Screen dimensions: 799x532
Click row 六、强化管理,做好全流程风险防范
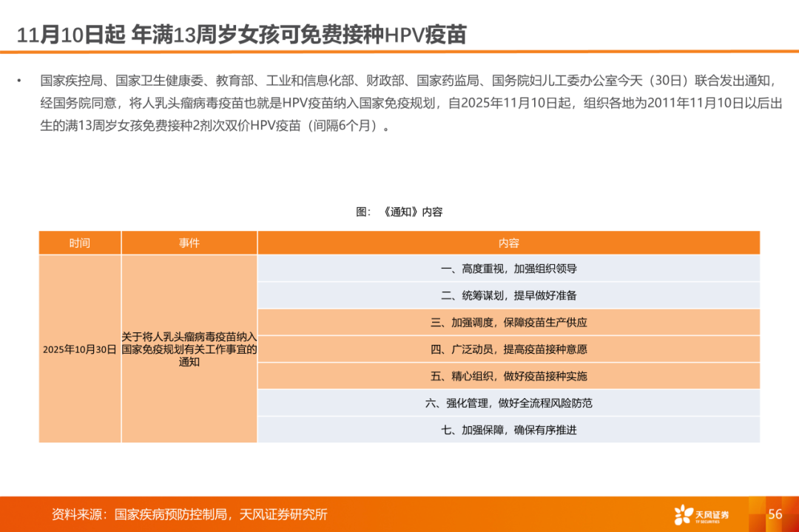[508, 403]
